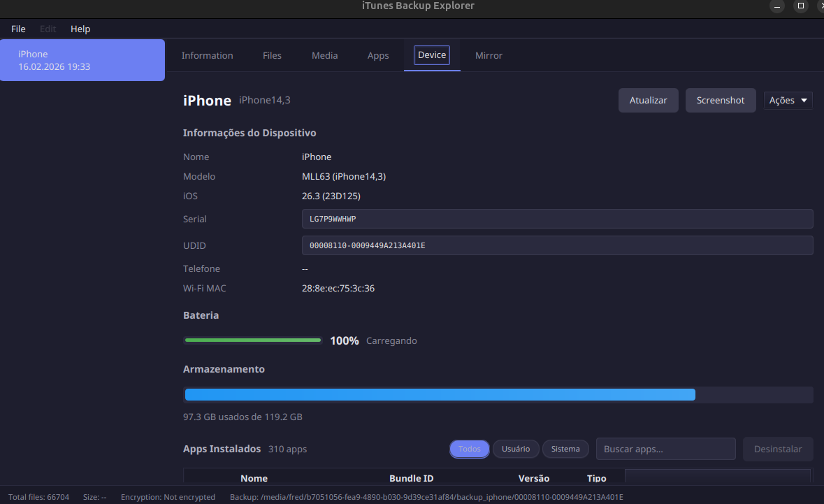Select the Device tab

coord(432,55)
